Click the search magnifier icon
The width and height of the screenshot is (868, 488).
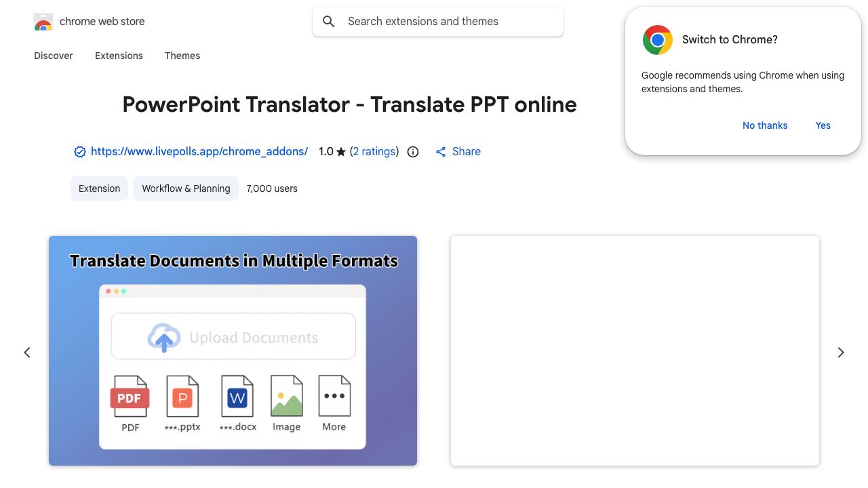[x=329, y=22]
